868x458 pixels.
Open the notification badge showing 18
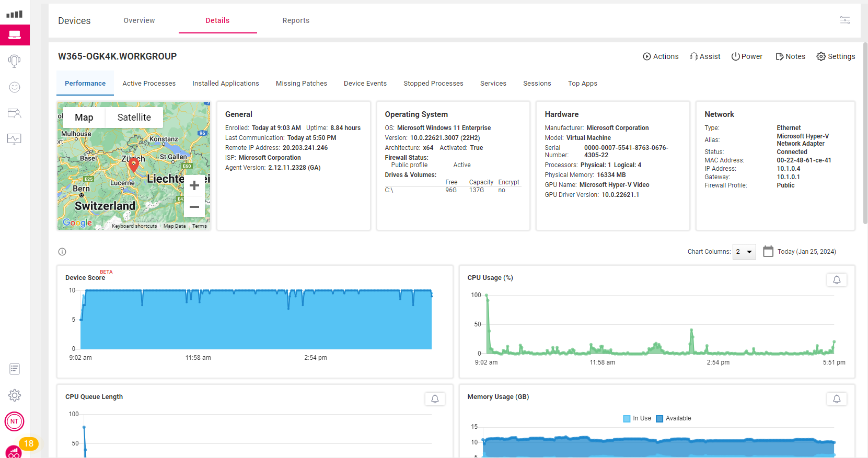(x=29, y=443)
